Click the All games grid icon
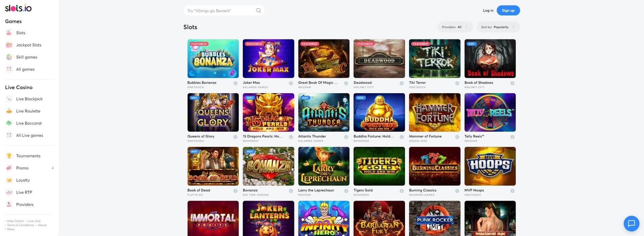The width and height of the screenshot is (644, 236). tap(9, 69)
